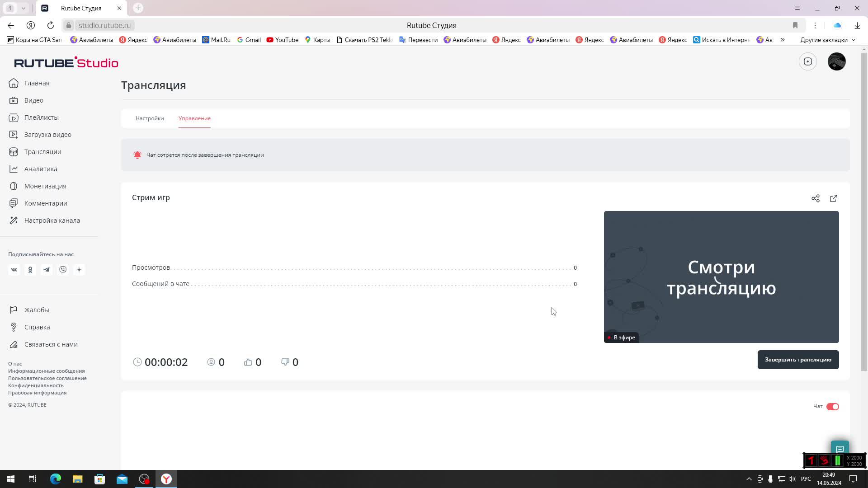Open the Odnoklassniki social icon
This screenshot has height=488, width=868.
tap(30, 270)
